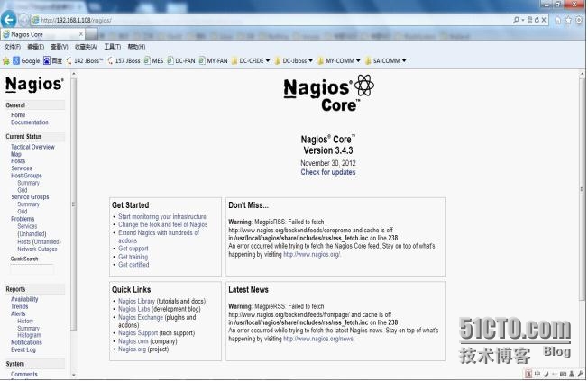Image resolution: width=588 pixels, height=381 pixels.
Task: Open Tactical Overview in sidebar
Action: coord(32,147)
